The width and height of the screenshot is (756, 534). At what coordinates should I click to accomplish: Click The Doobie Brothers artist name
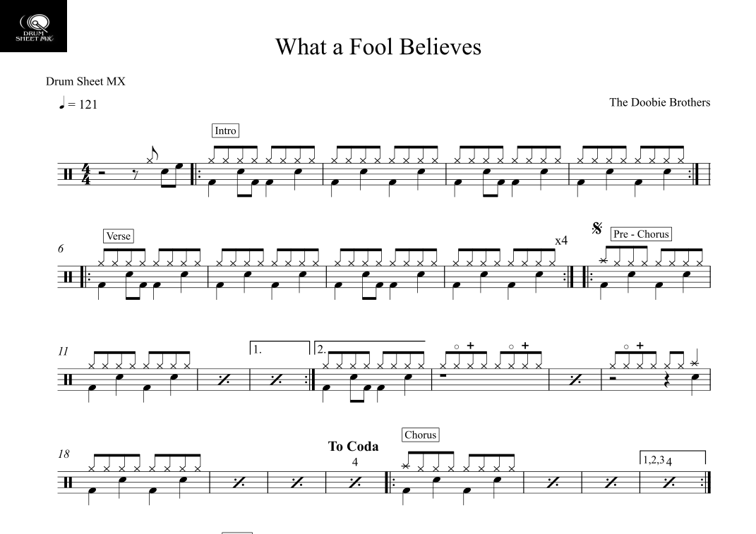coord(659,102)
